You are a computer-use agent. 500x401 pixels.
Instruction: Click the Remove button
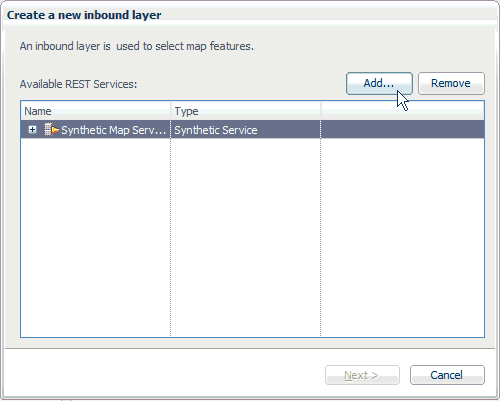pos(451,83)
